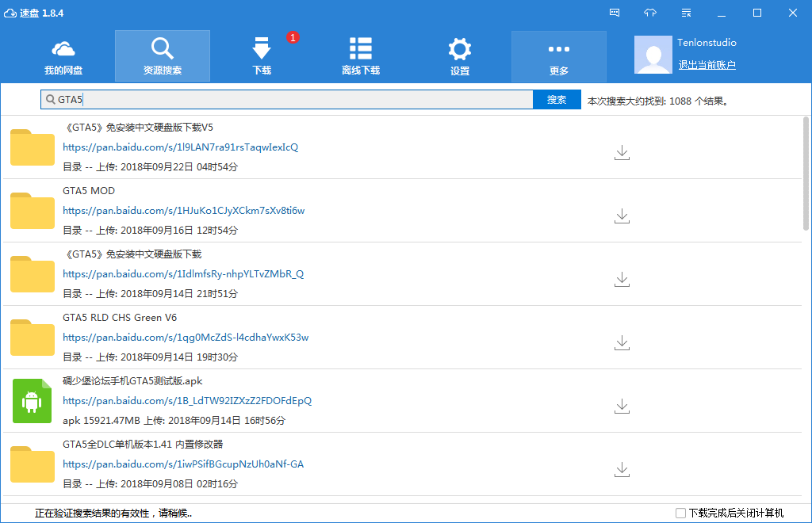Select title 《GTA5》免安装中文硬盘版下载V5

click(x=138, y=128)
